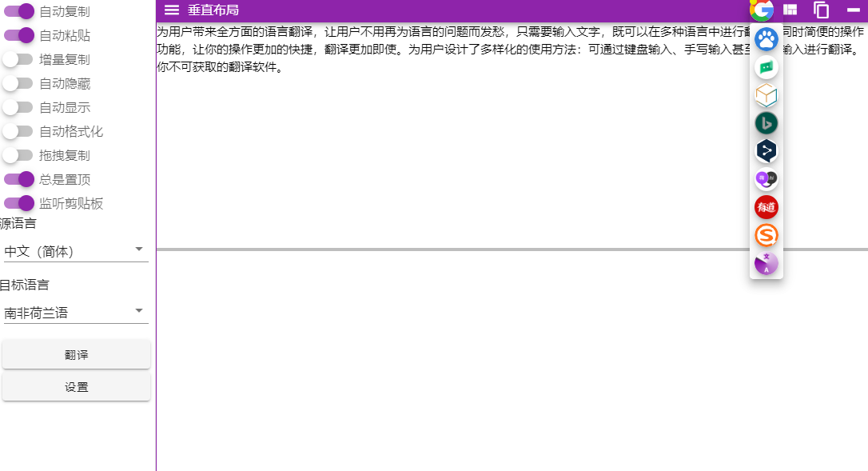Screen dimensions: 868x471
Task: Select the Google translation engine icon
Action: click(x=762, y=11)
